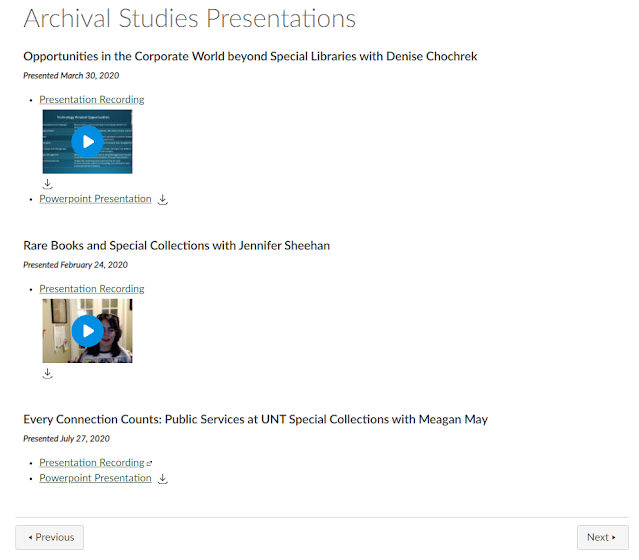Download Meagan May Powerpoint file icon
This screenshot has height=560, width=639.
pyautogui.click(x=163, y=478)
